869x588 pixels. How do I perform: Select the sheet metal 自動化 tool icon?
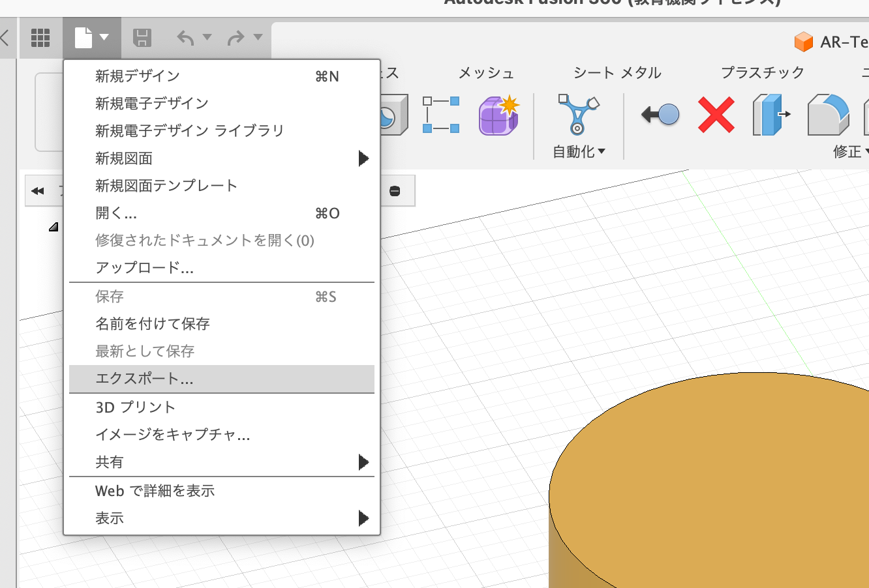577,115
